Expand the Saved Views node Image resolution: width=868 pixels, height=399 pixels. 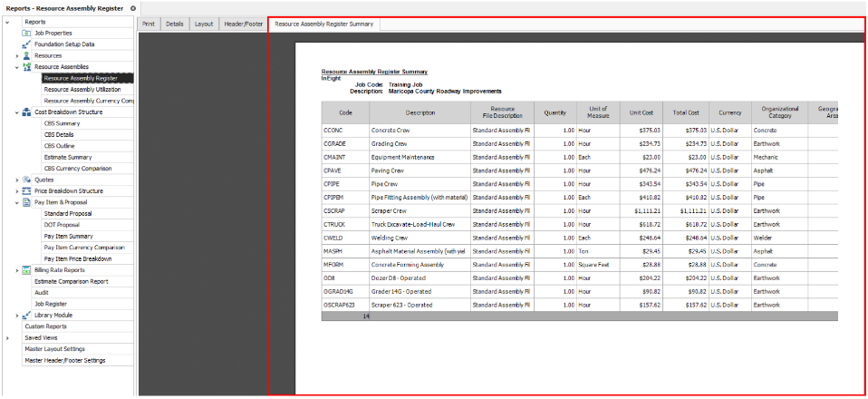(6, 338)
